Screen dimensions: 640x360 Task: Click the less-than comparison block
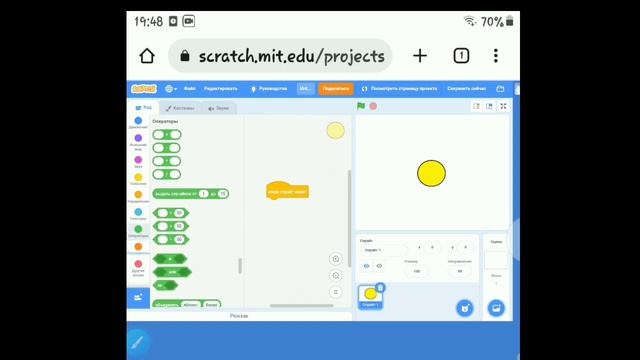pyautogui.click(x=171, y=226)
